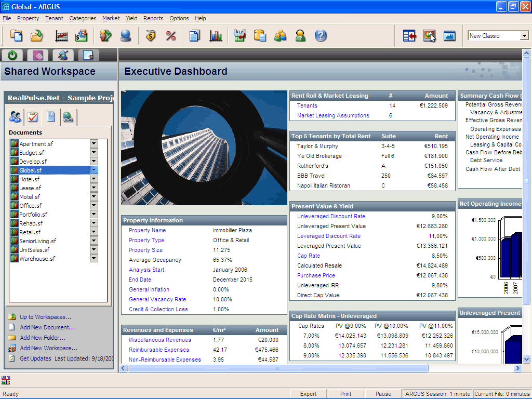The width and height of the screenshot is (532, 399).
Task: Select SeniorLiving.sf in the documents list
Action: tap(37, 241)
